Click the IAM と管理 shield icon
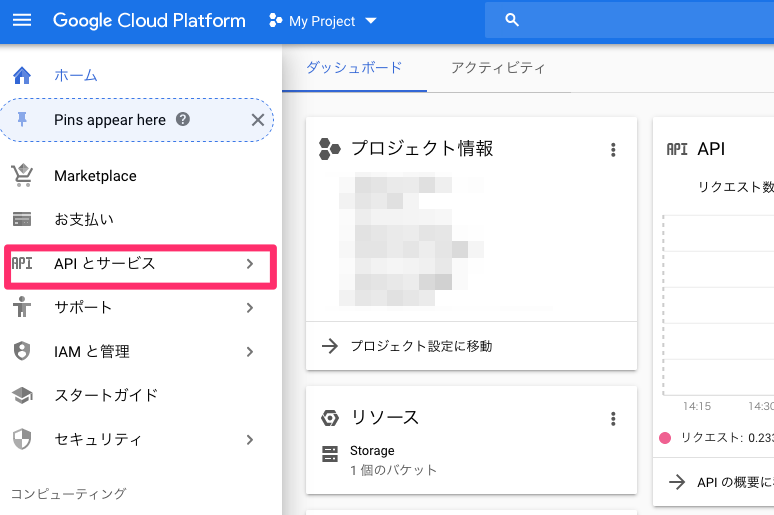774x515 pixels. pyautogui.click(x=22, y=351)
